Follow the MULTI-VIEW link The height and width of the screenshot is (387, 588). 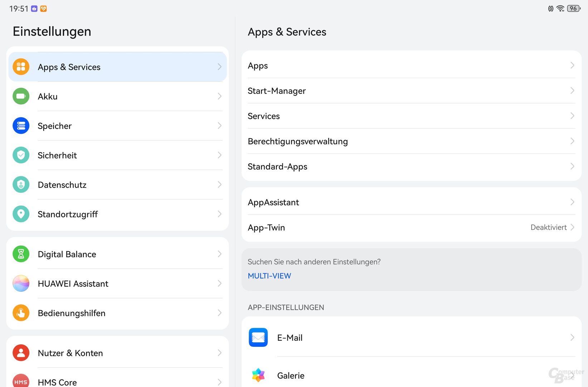pyautogui.click(x=269, y=276)
